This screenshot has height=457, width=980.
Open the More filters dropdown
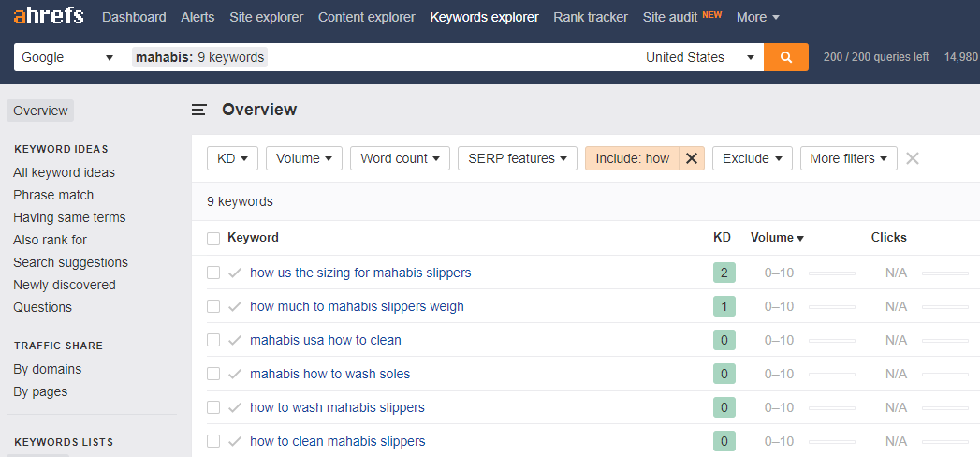pyautogui.click(x=849, y=158)
